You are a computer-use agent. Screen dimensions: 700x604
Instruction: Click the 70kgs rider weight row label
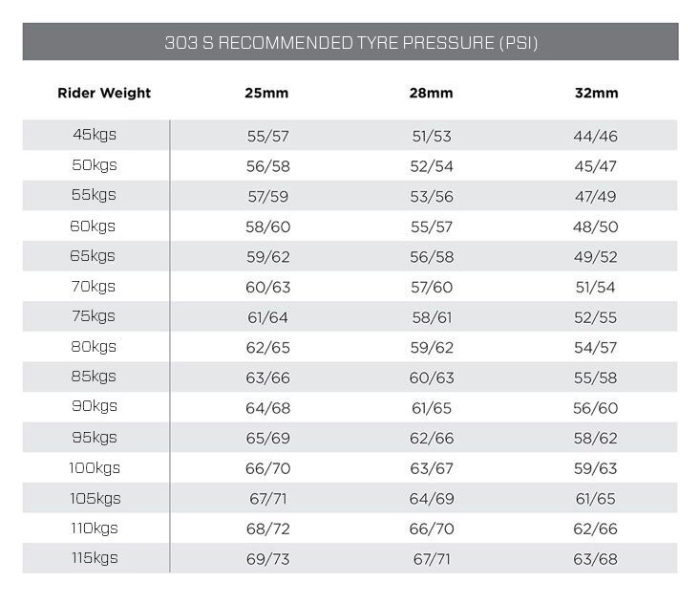(94, 287)
